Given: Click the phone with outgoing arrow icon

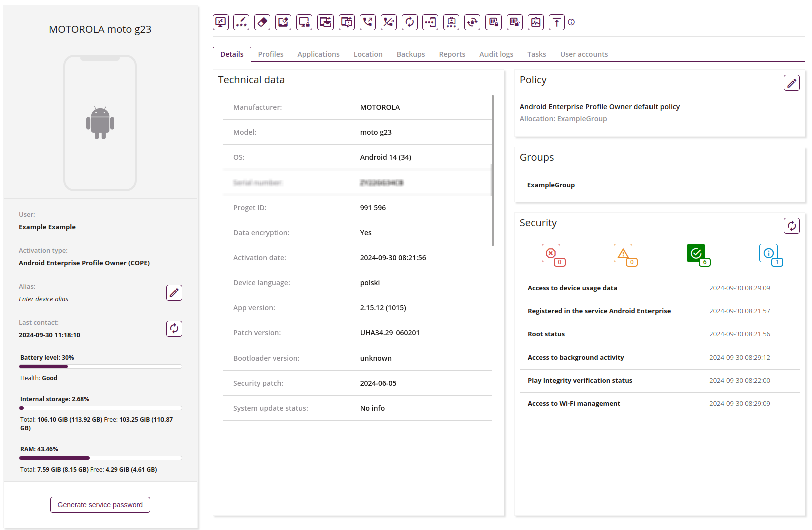Looking at the screenshot, I should (x=368, y=22).
